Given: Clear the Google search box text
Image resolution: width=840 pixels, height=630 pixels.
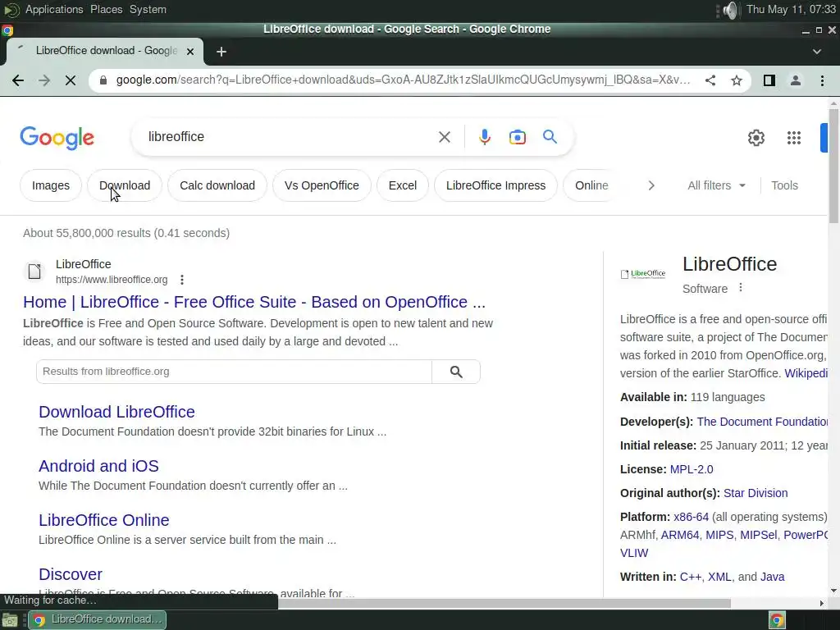Looking at the screenshot, I should pos(444,137).
